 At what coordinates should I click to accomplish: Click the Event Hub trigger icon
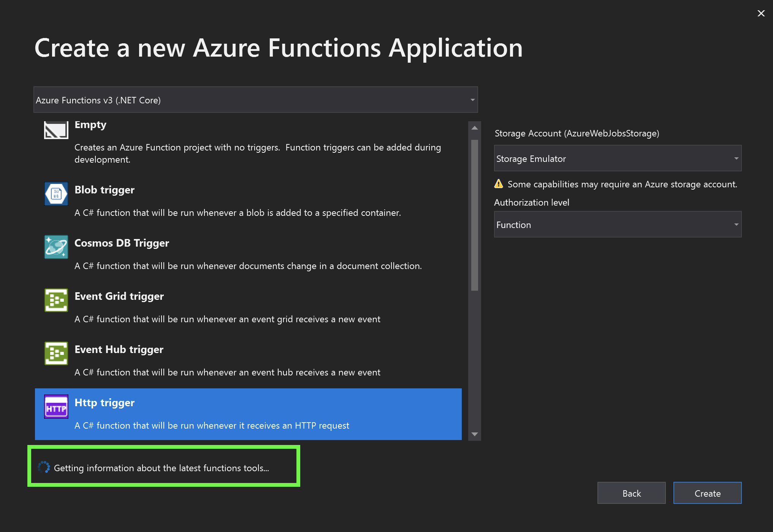56,353
